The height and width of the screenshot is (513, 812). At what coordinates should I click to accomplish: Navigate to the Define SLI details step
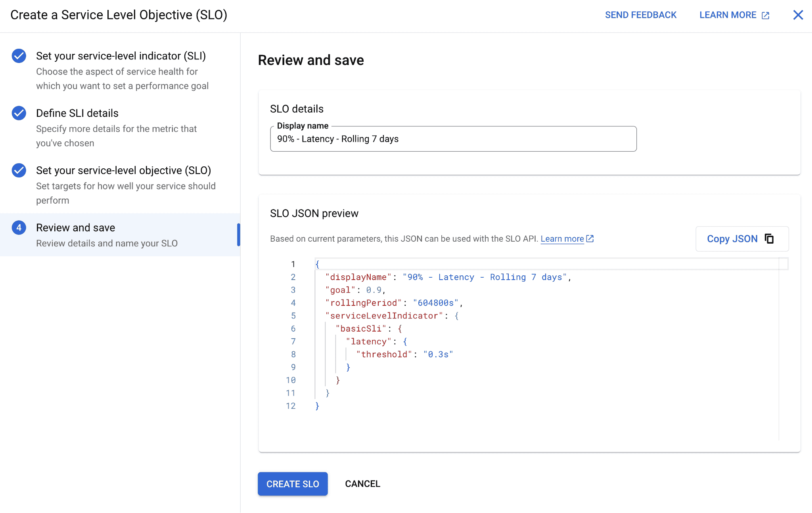tap(77, 113)
